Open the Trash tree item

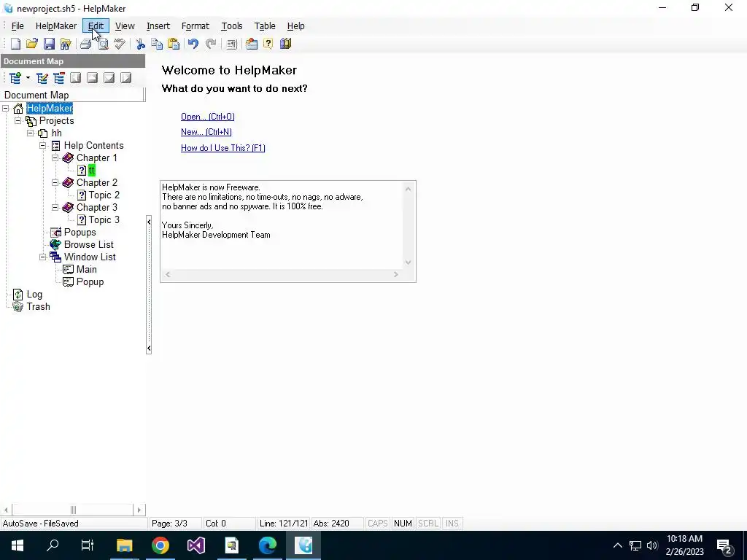tap(38, 307)
